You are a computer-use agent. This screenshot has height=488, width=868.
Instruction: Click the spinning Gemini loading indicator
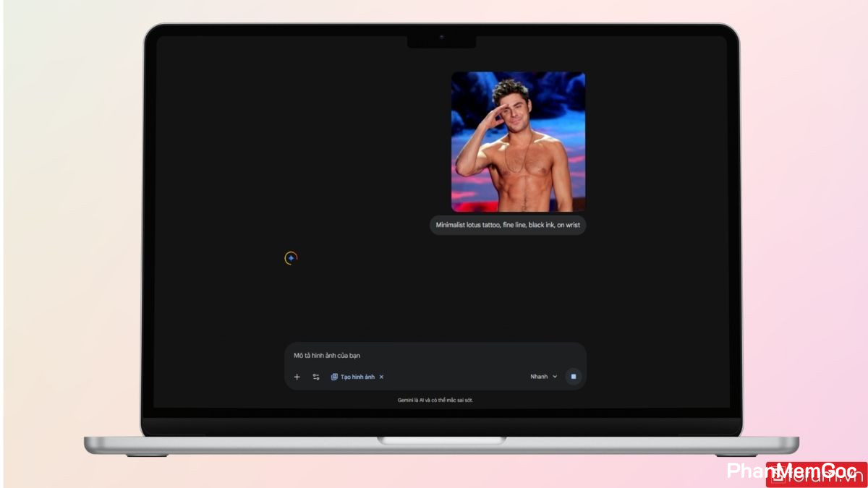[291, 258]
